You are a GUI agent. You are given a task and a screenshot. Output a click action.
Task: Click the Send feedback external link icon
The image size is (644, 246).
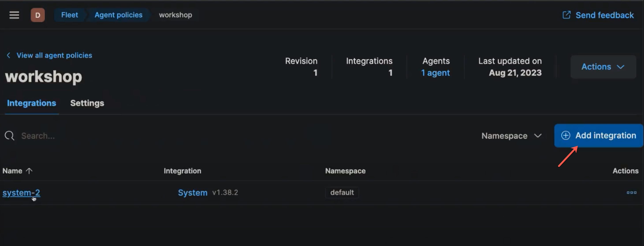pos(566,15)
